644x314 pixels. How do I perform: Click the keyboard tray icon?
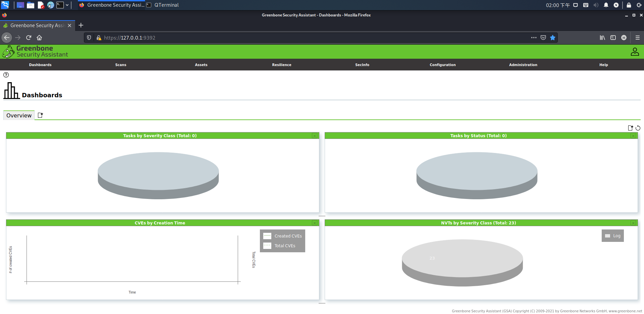click(586, 5)
